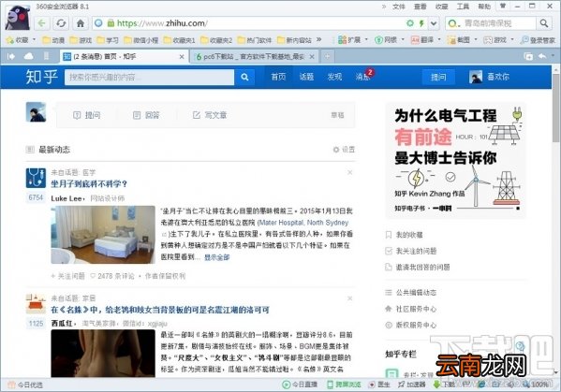
Task: Open the tab list window icon
Action: 528,56
